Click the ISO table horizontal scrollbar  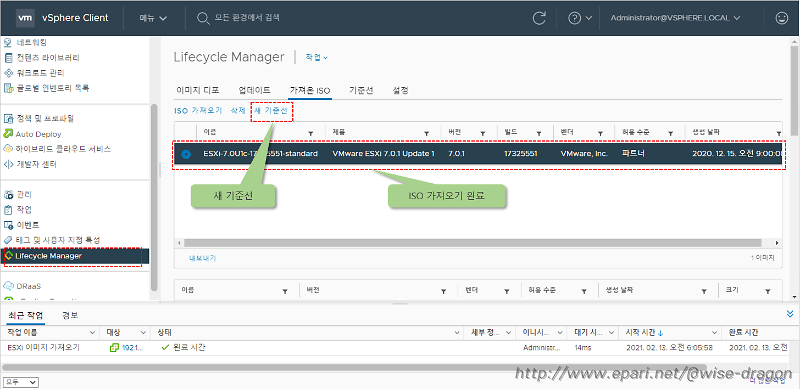472,243
